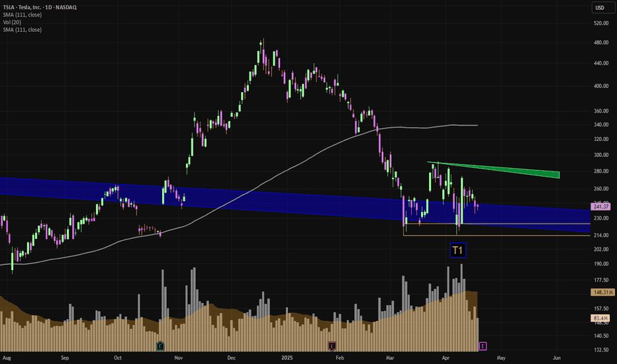The height and width of the screenshot is (364, 617).
Task: Click the 177.50 price axis label
Action: [601, 280]
